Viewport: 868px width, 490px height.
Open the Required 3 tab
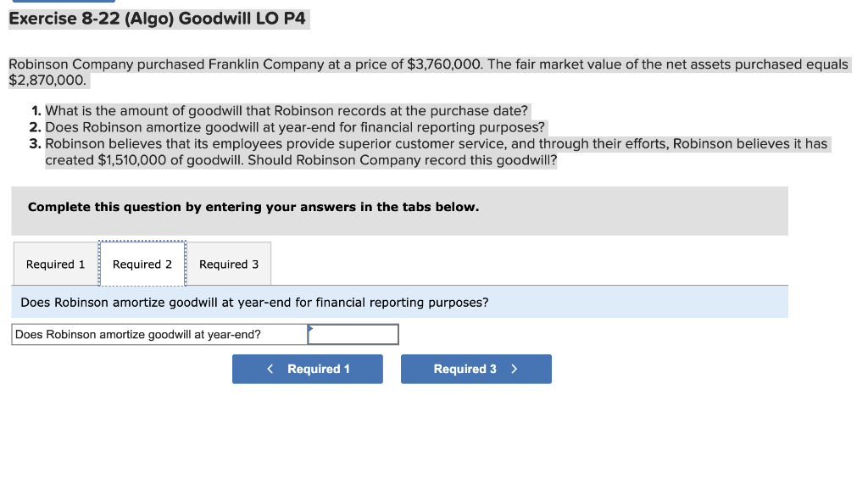228,264
